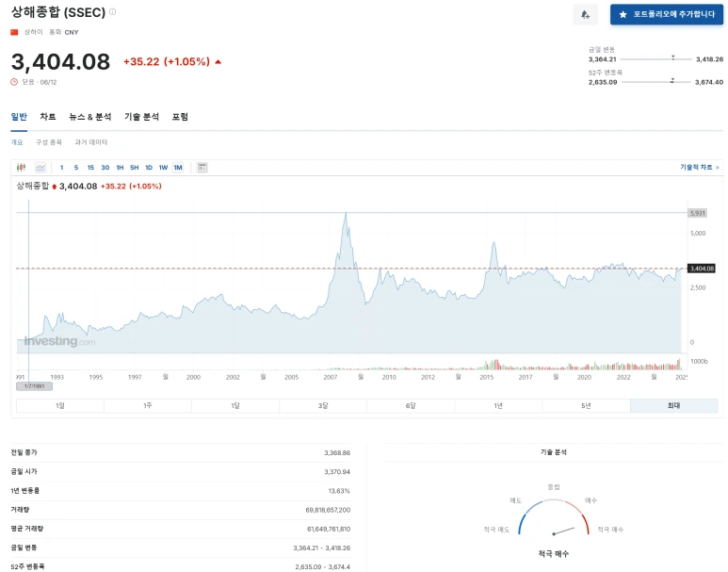Click the 5,931 high price label on axis
The image size is (728, 572).
697,213
